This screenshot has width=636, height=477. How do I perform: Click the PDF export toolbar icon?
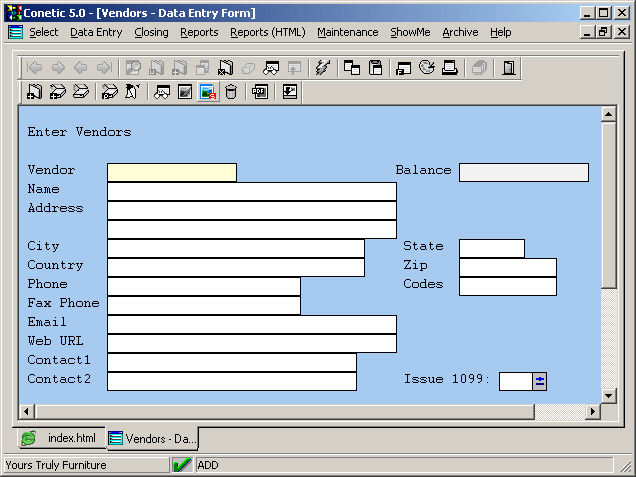click(x=260, y=92)
